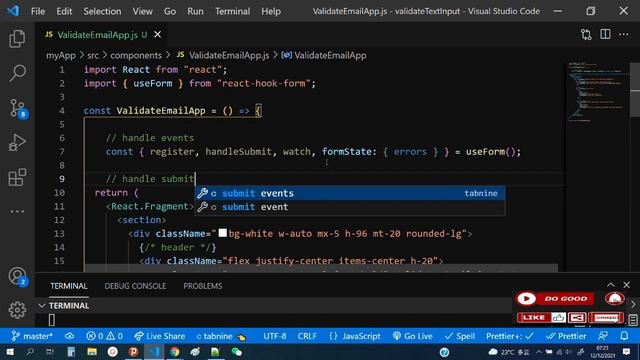Viewport: 640px width, 360px height.
Task: Open WeChat from taskbar
Action: (x=236, y=351)
